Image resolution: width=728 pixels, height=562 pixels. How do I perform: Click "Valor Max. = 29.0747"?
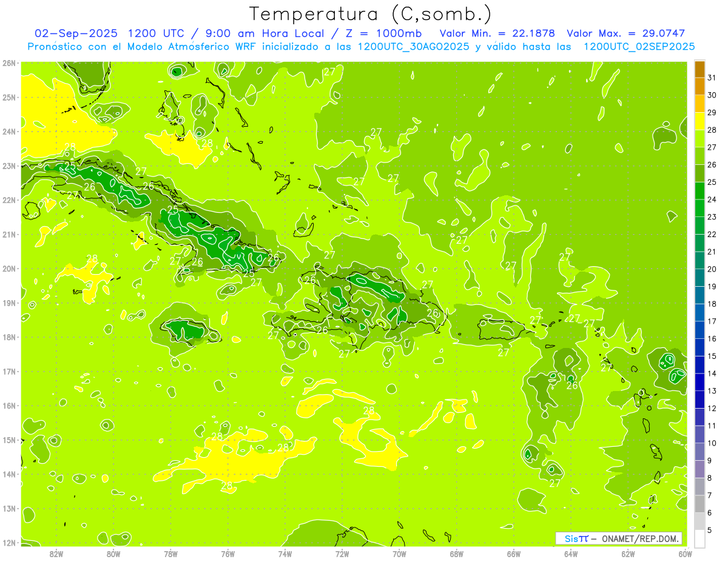pos(625,33)
